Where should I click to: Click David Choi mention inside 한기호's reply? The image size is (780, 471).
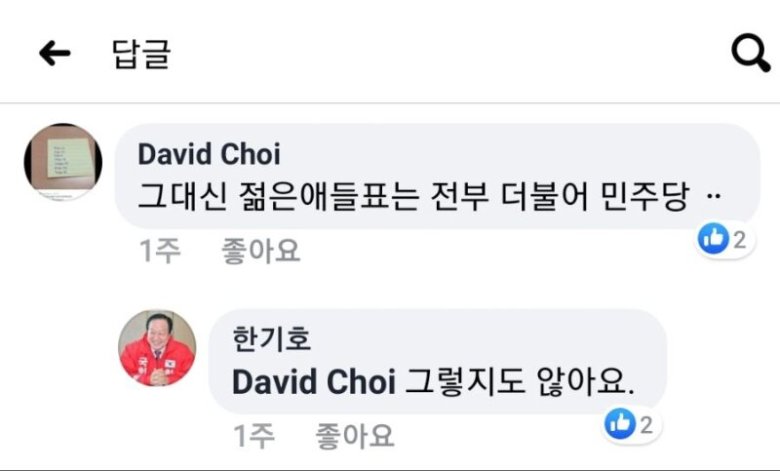click(314, 382)
